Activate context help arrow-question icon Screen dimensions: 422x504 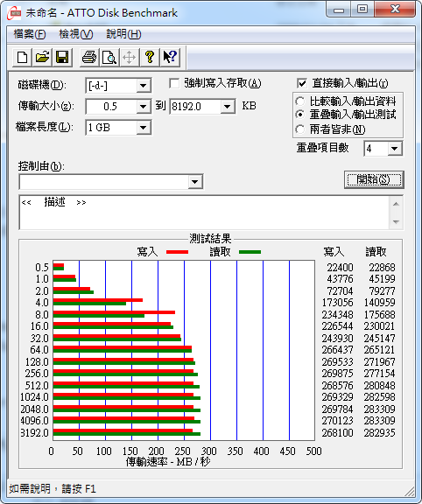click(x=170, y=58)
